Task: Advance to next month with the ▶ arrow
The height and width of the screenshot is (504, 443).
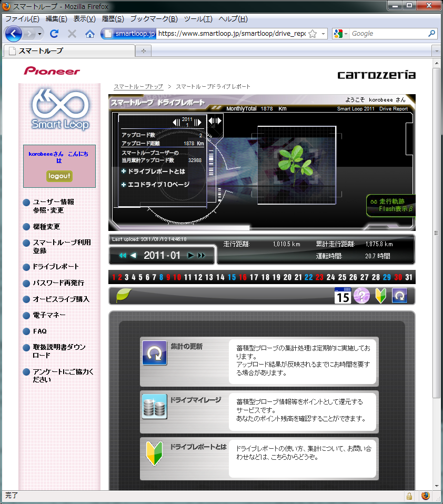Action: coord(190,255)
